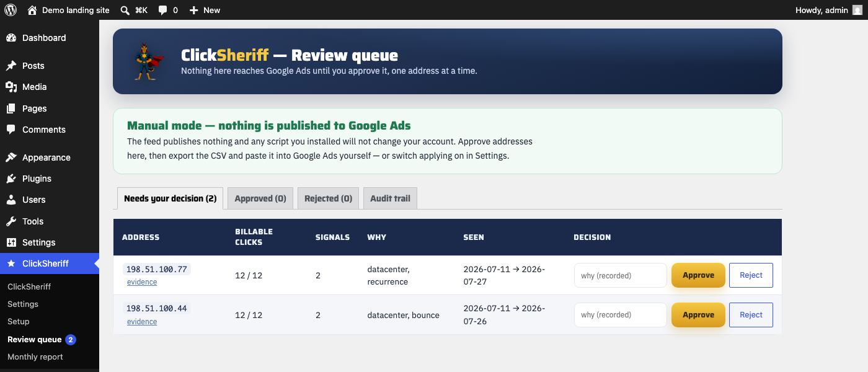Click the Comments speech bubble sidebar icon
Screen dimensions: 868x372
tap(11, 130)
